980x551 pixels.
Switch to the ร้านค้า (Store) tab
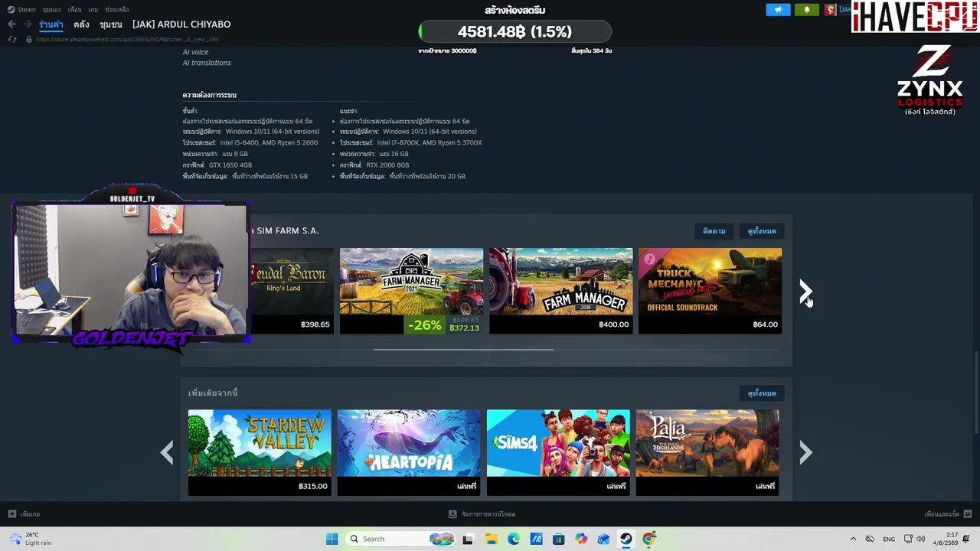51,24
